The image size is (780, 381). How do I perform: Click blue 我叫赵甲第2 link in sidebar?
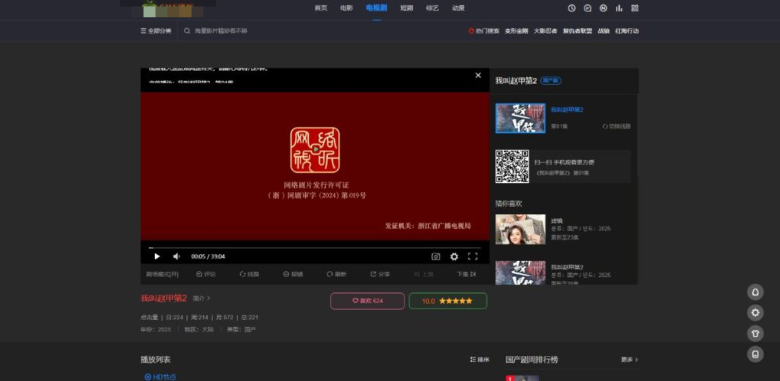(567, 110)
